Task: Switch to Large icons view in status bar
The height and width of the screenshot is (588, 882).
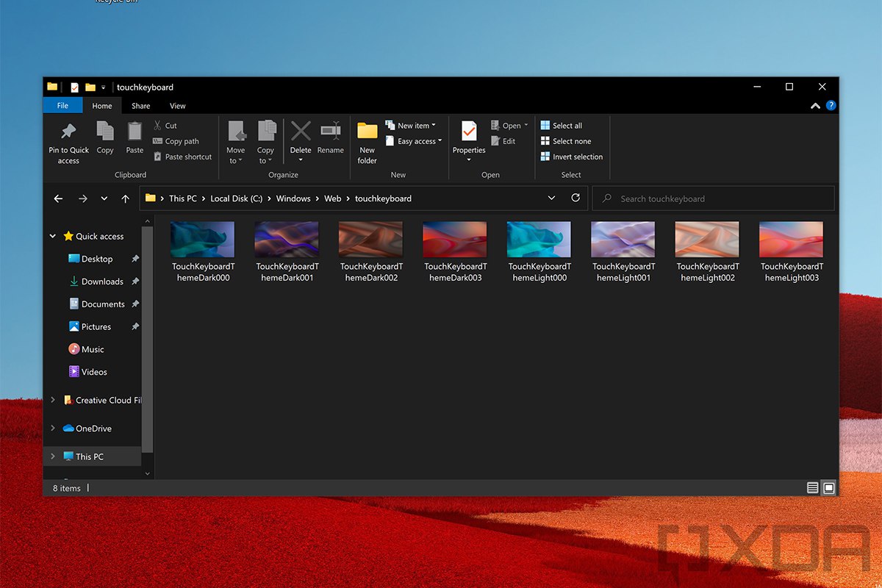Action: pos(829,488)
